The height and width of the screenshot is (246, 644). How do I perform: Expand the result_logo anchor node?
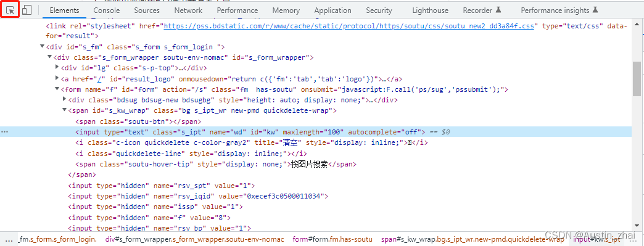coord(57,78)
